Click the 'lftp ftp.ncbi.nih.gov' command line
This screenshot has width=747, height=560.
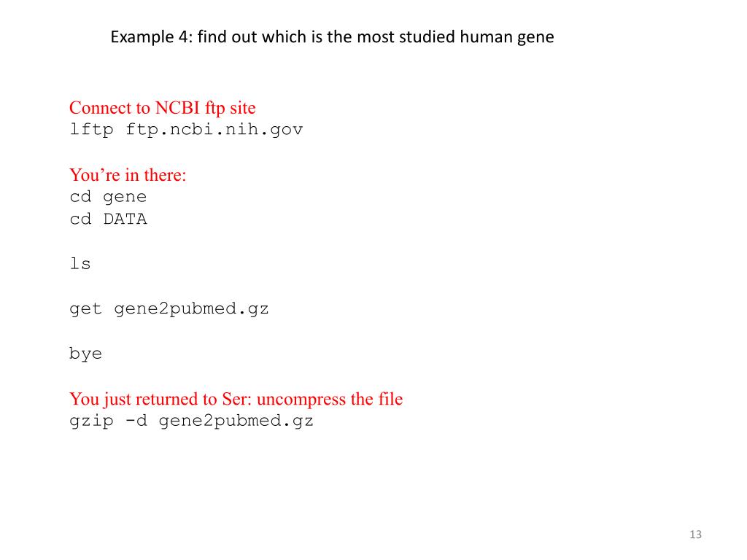pyautogui.click(x=186, y=130)
